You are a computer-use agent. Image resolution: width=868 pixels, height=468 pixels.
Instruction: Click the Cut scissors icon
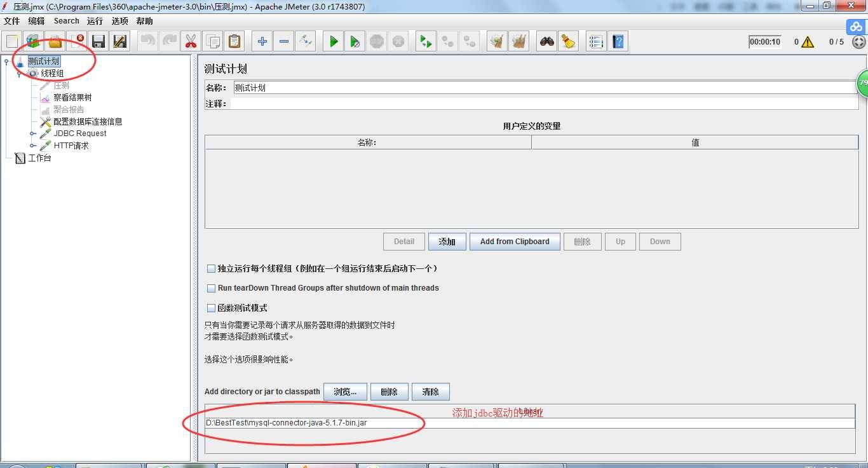191,42
